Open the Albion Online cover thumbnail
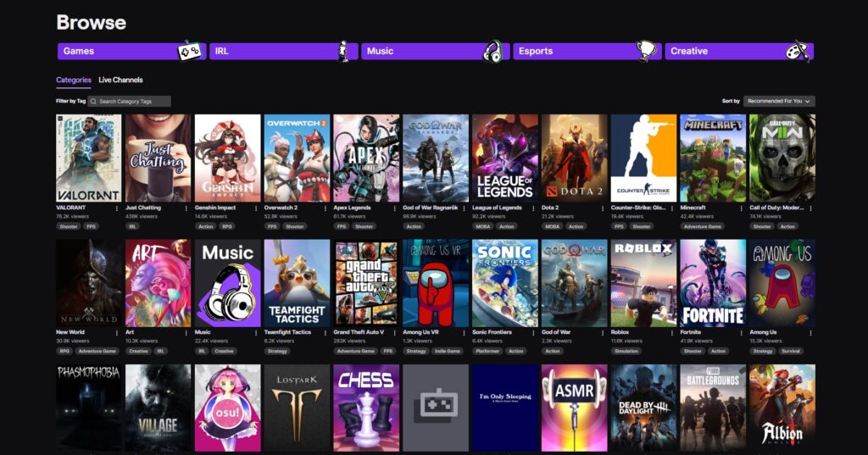Viewport: 868px width, 455px height. (x=782, y=408)
